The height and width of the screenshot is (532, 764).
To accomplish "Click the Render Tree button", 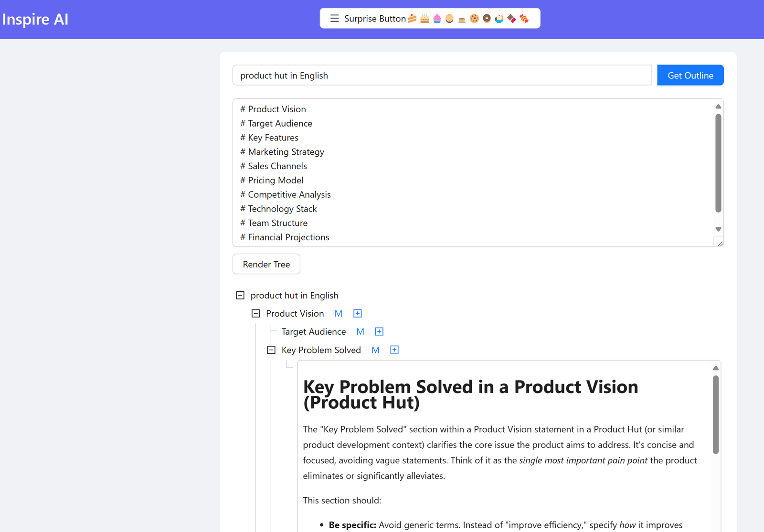I will pyautogui.click(x=266, y=264).
